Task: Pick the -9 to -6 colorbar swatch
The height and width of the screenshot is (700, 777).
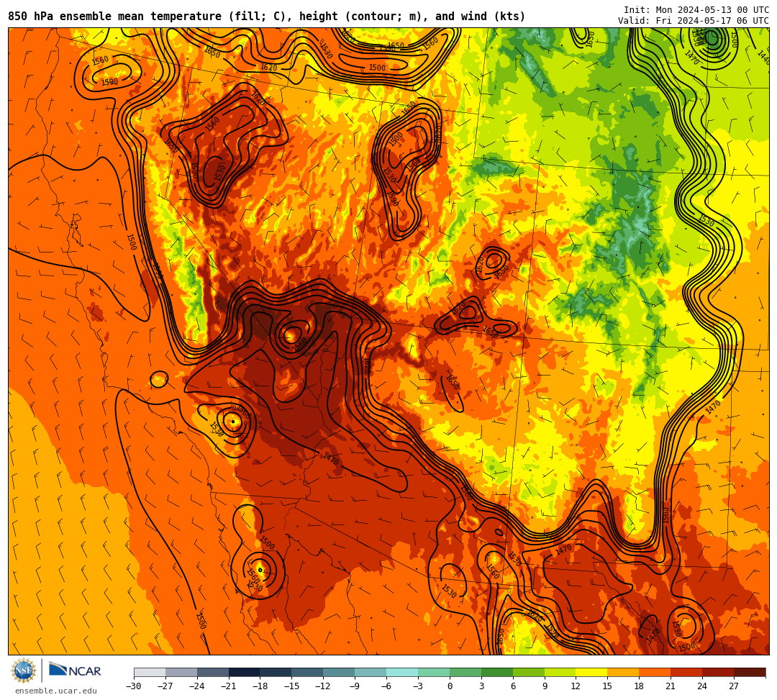Action: tap(371, 672)
